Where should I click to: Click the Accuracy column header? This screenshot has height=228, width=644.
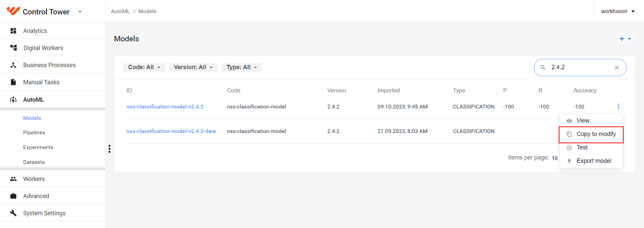pyautogui.click(x=585, y=90)
